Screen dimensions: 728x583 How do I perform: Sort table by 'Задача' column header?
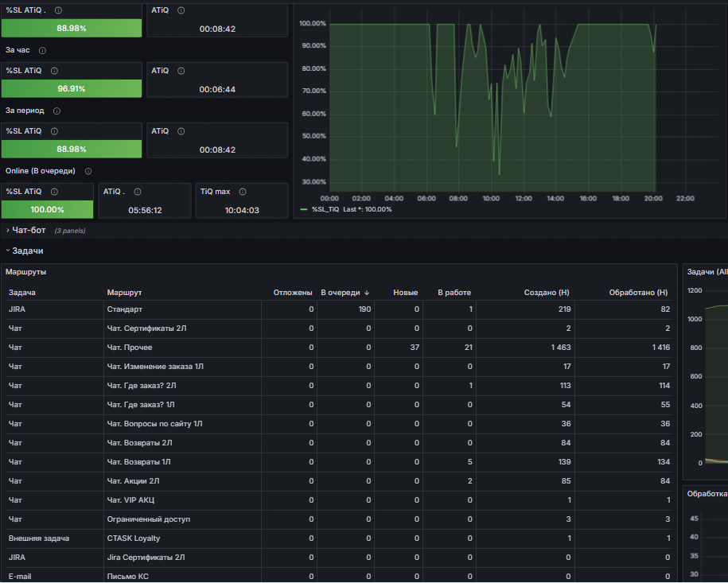point(21,293)
